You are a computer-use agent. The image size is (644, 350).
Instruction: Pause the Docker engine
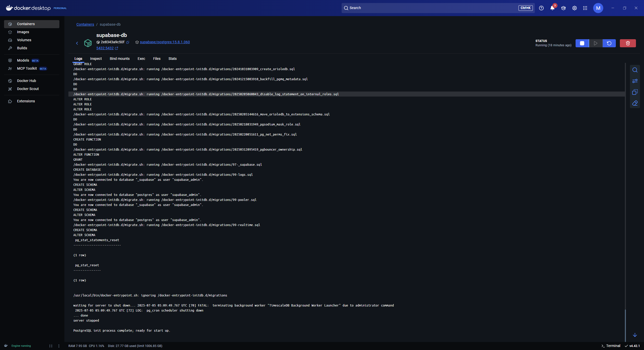pos(51,346)
